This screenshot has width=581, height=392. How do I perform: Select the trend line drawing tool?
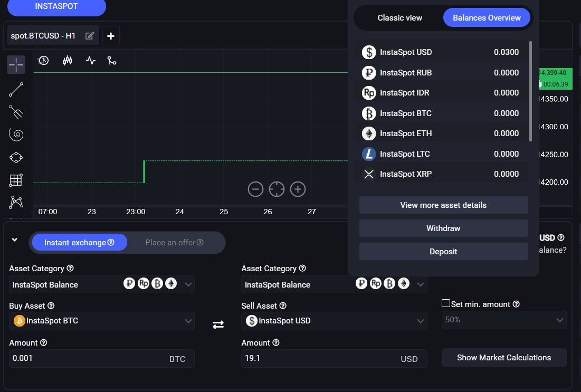pyautogui.click(x=16, y=89)
